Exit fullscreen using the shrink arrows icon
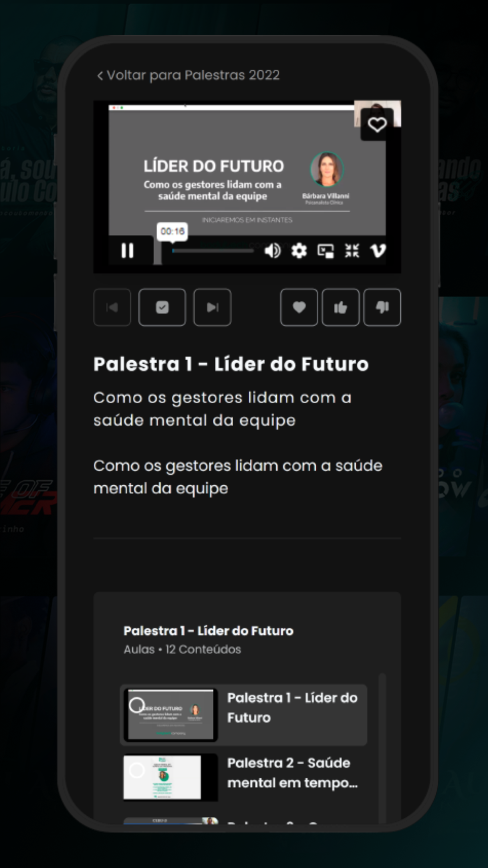The height and width of the screenshot is (868, 488). tap(352, 251)
